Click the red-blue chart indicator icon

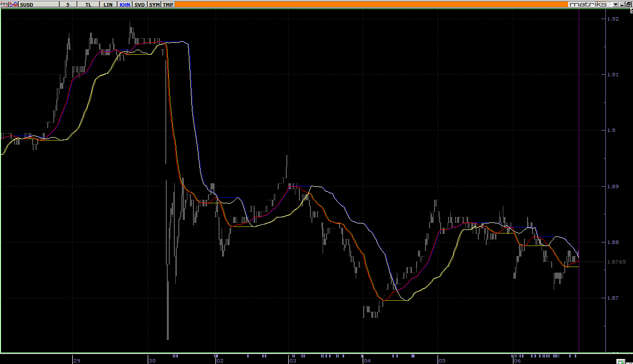point(14,4)
